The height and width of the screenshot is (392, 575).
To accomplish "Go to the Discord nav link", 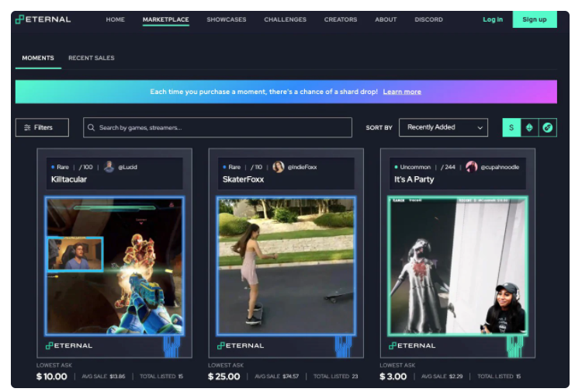I will pyautogui.click(x=428, y=19).
